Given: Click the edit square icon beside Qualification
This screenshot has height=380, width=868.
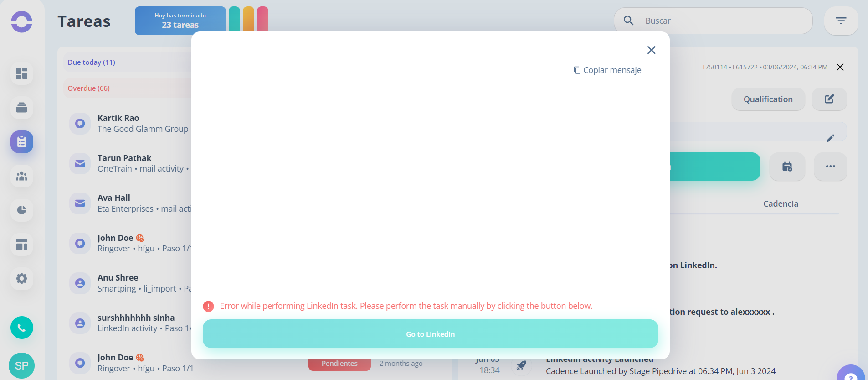Looking at the screenshot, I should click(x=829, y=99).
